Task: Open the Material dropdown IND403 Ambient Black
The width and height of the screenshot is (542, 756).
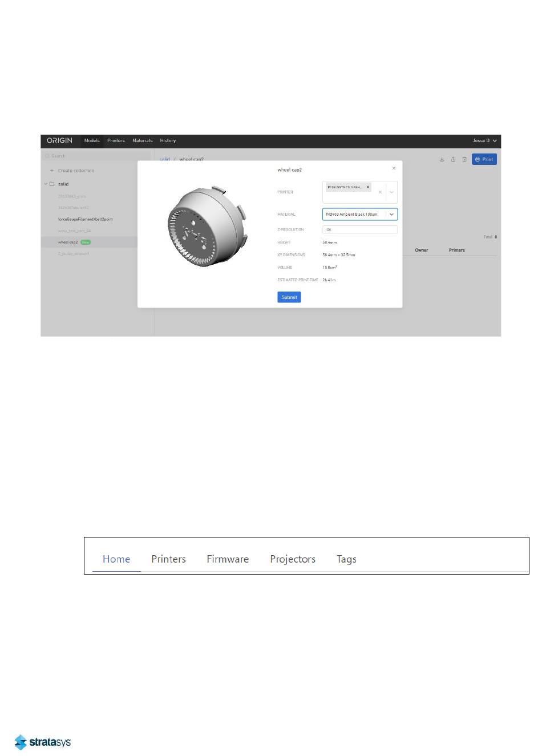Action: coord(360,215)
